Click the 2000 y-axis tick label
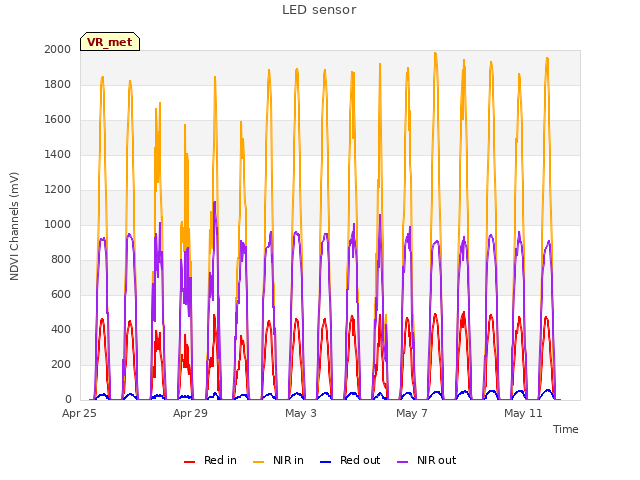The image size is (640, 480). point(58,49)
